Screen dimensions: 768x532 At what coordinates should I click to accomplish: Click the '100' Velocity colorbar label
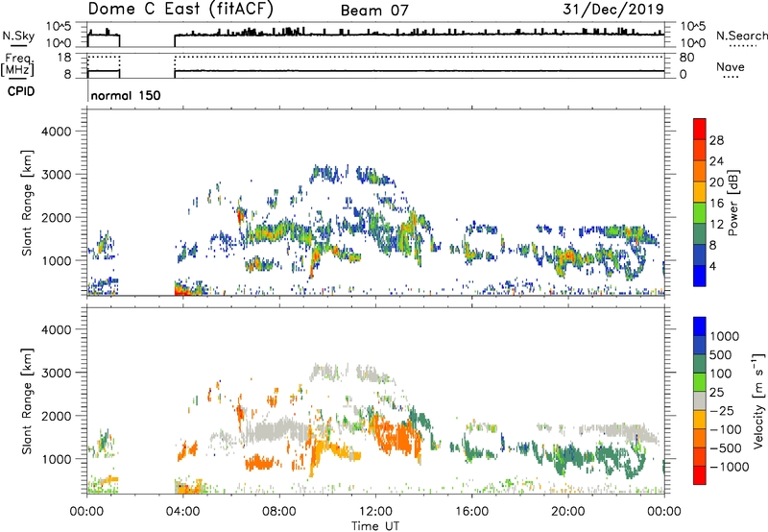click(721, 374)
